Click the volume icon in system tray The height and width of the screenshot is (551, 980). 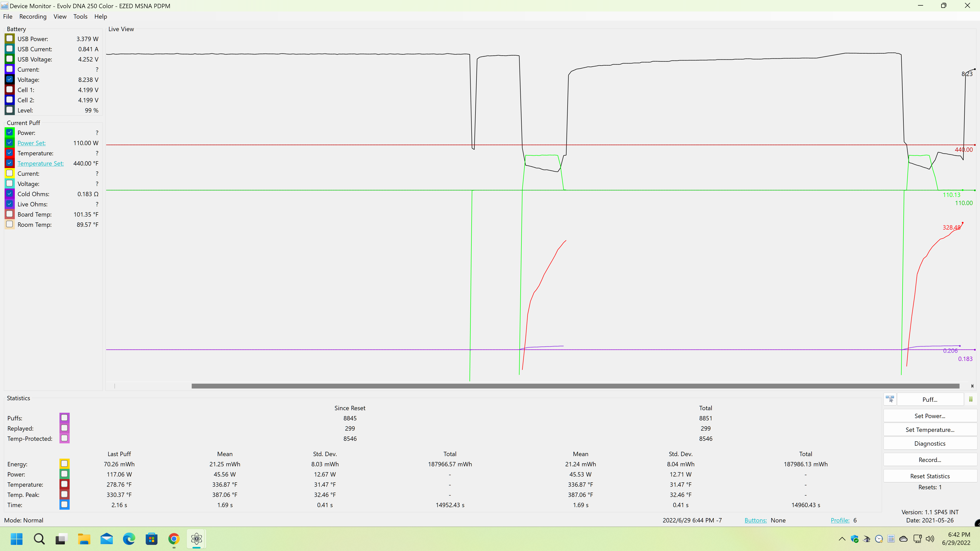[x=930, y=539]
